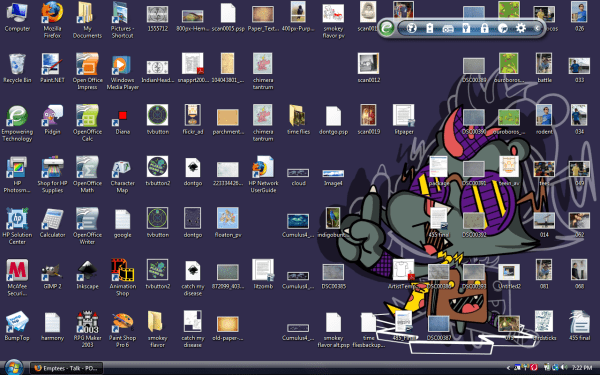Select the scan0012 image thumbnail
This screenshot has width=600, height=375.
(x=368, y=68)
